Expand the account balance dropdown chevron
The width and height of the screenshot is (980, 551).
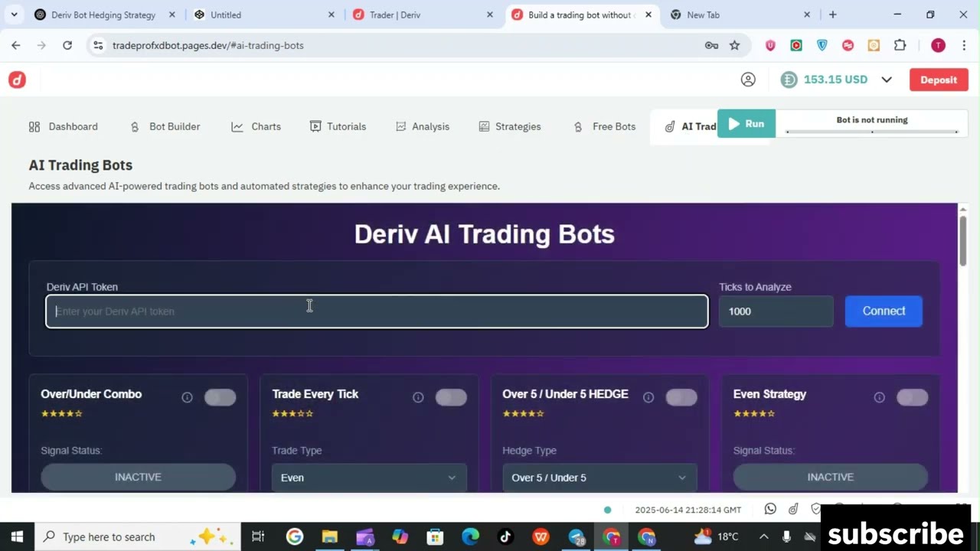[887, 80]
